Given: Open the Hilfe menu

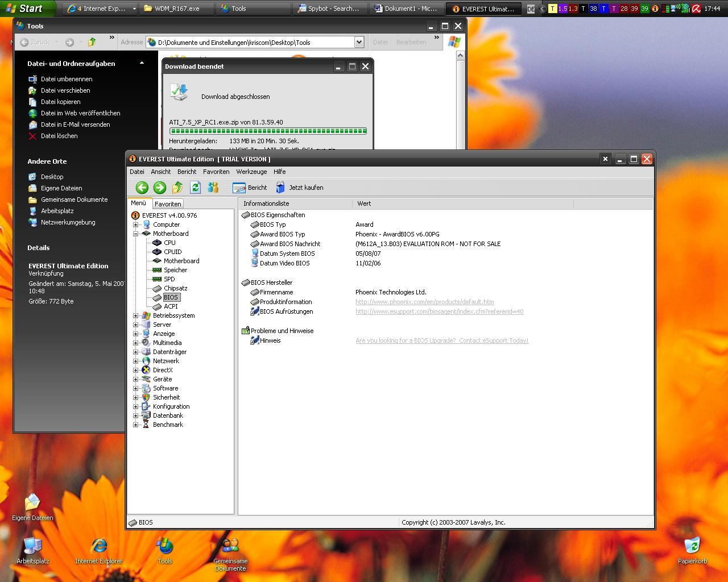Looking at the screenshot, I should 279,172.
